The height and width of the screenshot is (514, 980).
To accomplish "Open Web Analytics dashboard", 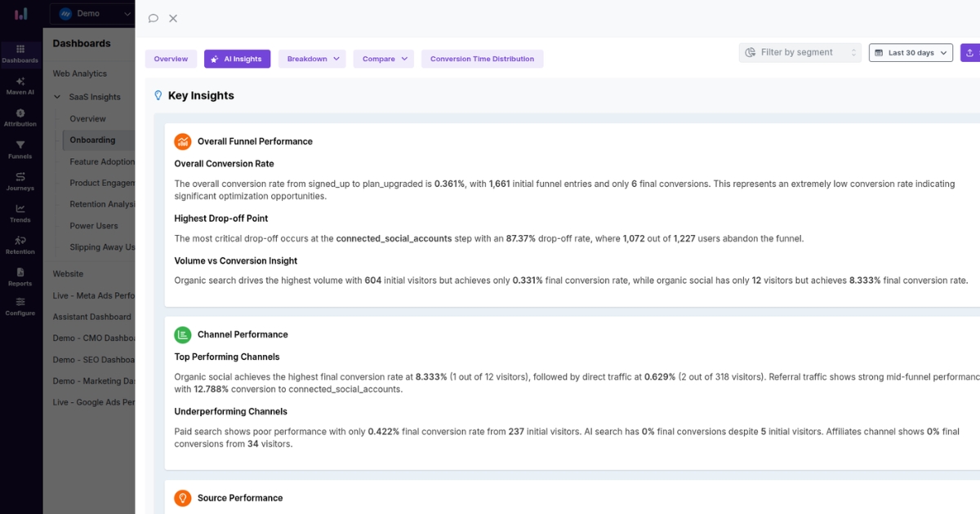I will click(80, 73).
